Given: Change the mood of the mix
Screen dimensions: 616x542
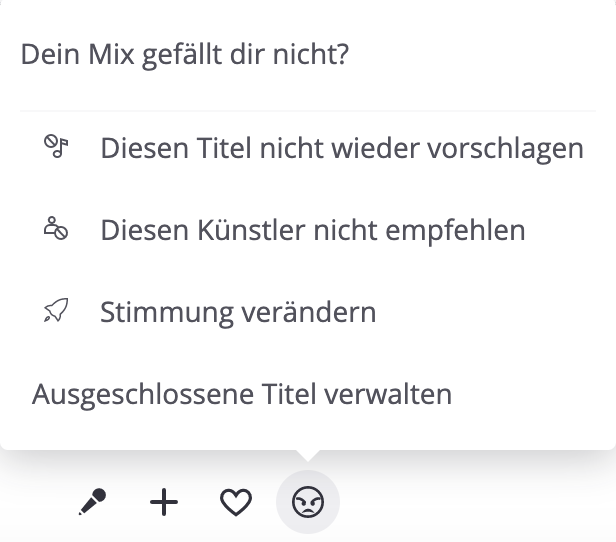Looking at the screenshot, I should pyautogui.click(x=238, y=312).
